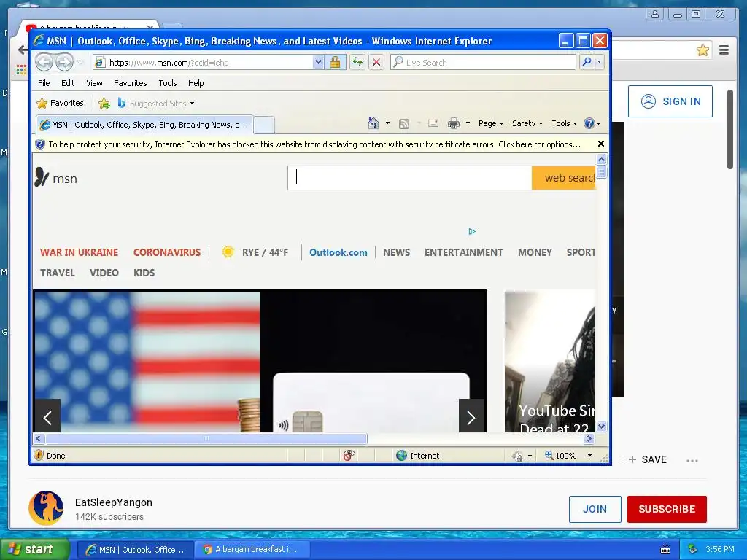
Task: Open the Help menu
Action: click(x=196, y=83)
